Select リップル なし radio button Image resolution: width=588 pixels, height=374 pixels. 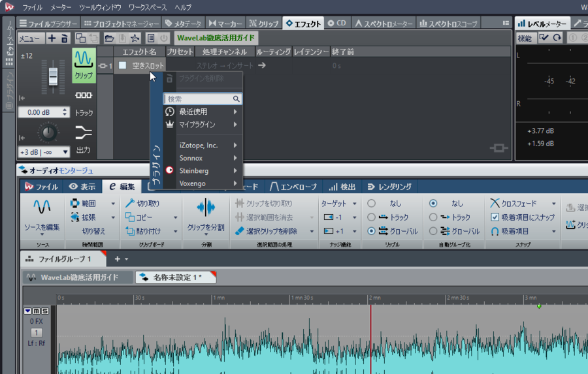[371, 203]
